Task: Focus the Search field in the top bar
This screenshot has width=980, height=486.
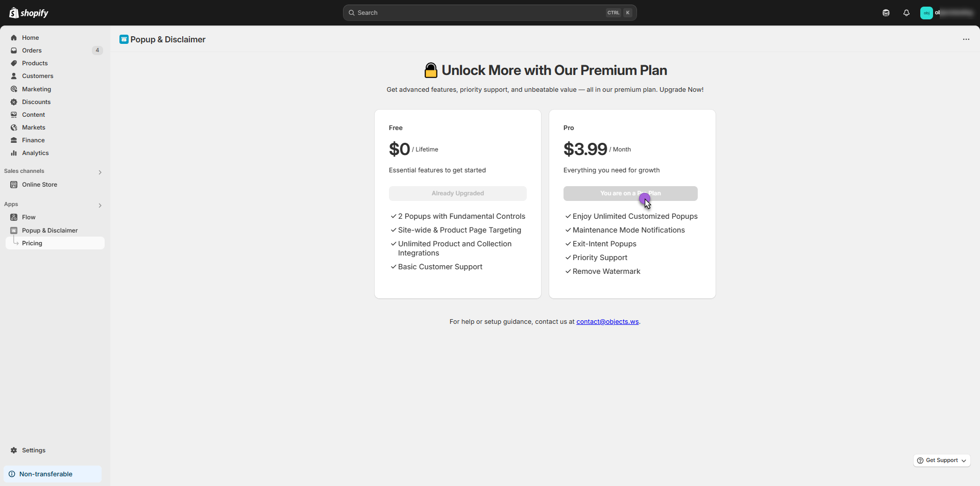Action: coord(490,13)
